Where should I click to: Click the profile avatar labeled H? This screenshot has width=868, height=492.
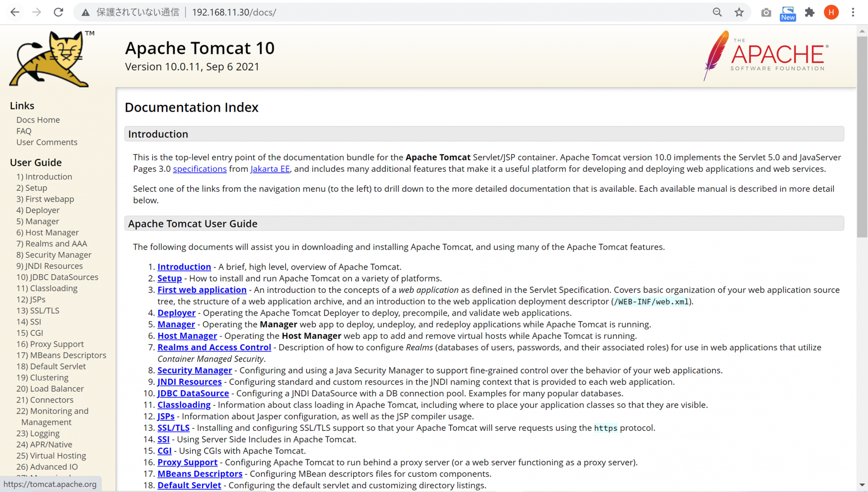[x=831, y=12]
